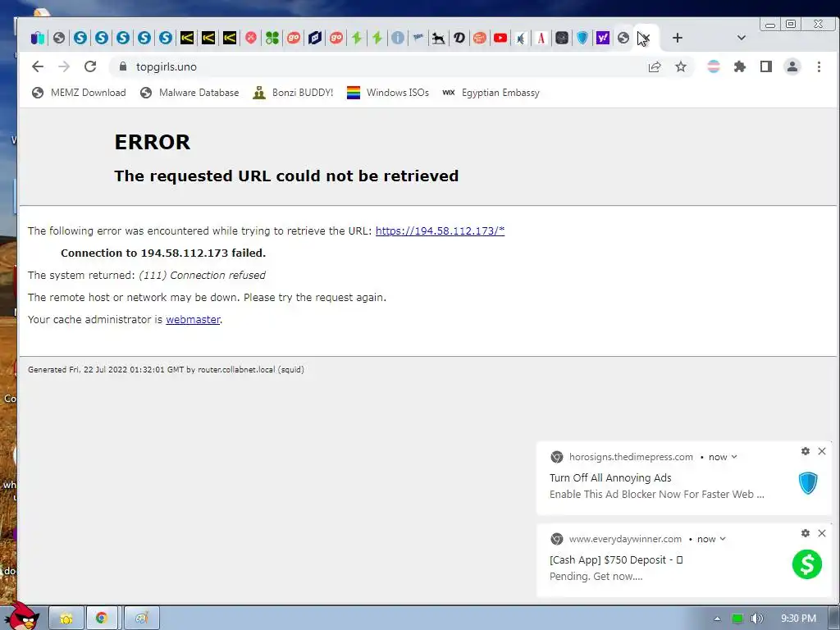This screenshot has height=630, width=840.
Task: Expand the horosigns.thedimepress.com notification chevron
Action: pyautogui.click(x=734, y=457)
